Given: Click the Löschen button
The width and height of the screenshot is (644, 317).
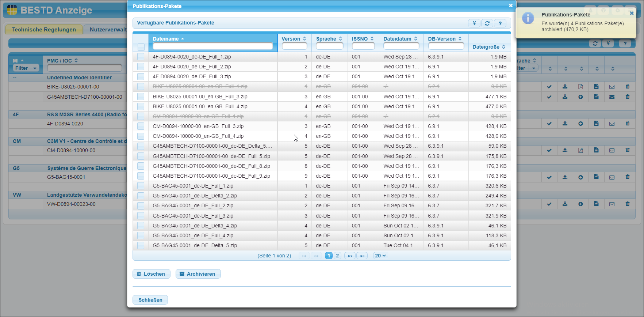Looking at the screenshot, I should (x=151, y=274).
